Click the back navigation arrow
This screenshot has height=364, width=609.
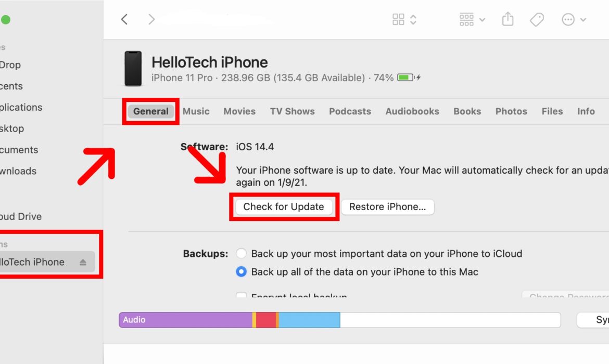[124, 20]
